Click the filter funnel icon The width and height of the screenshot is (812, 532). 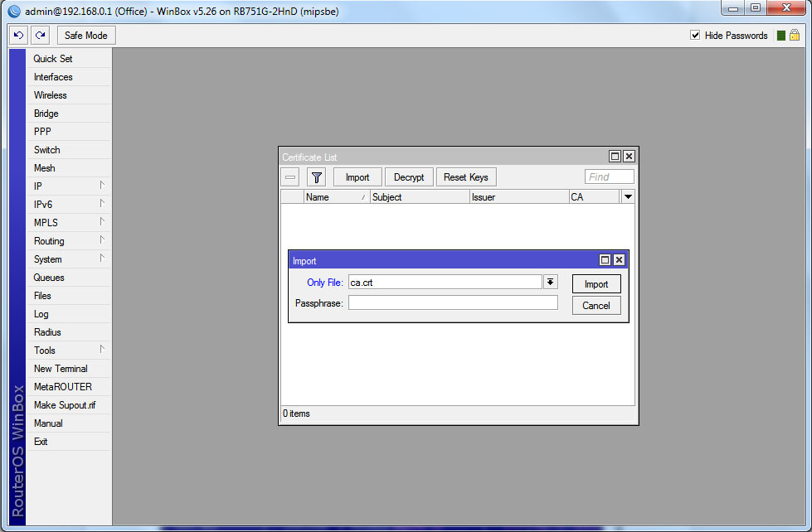tap(316, 177)
